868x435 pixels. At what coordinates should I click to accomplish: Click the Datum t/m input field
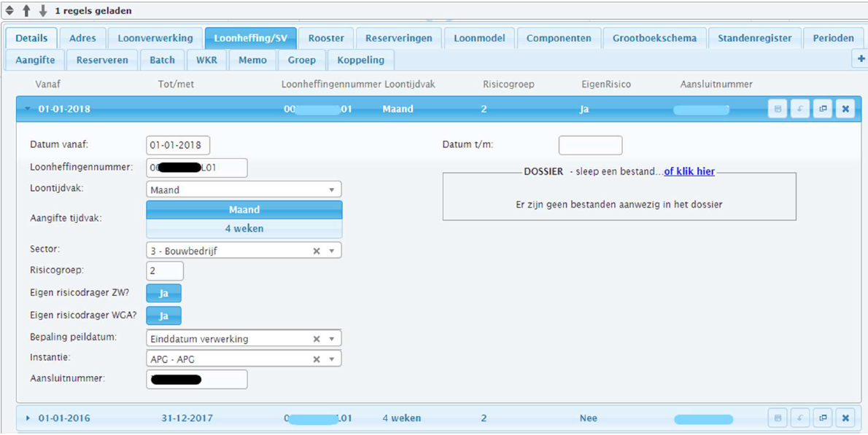pyautogui.click(x=591, y=146)
